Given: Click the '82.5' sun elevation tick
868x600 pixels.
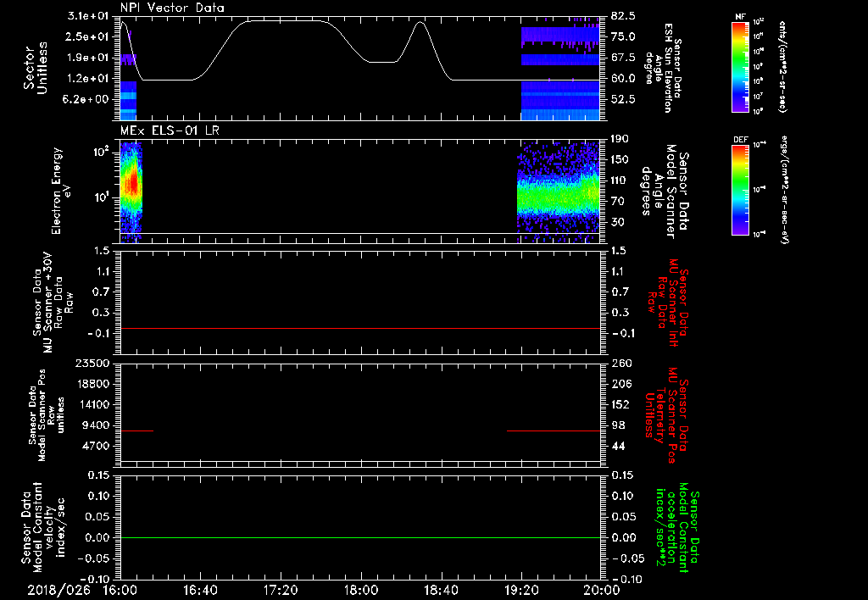Looking at the screenshot, I should [623, 16].
